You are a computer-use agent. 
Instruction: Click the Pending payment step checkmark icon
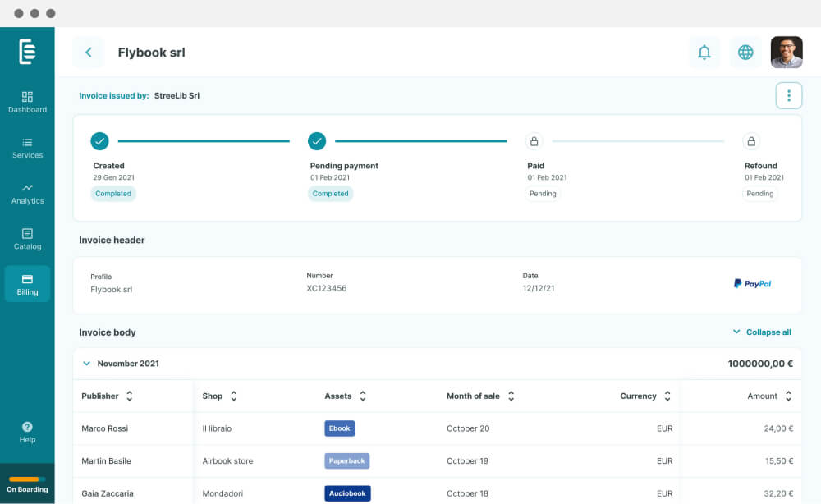317,141
